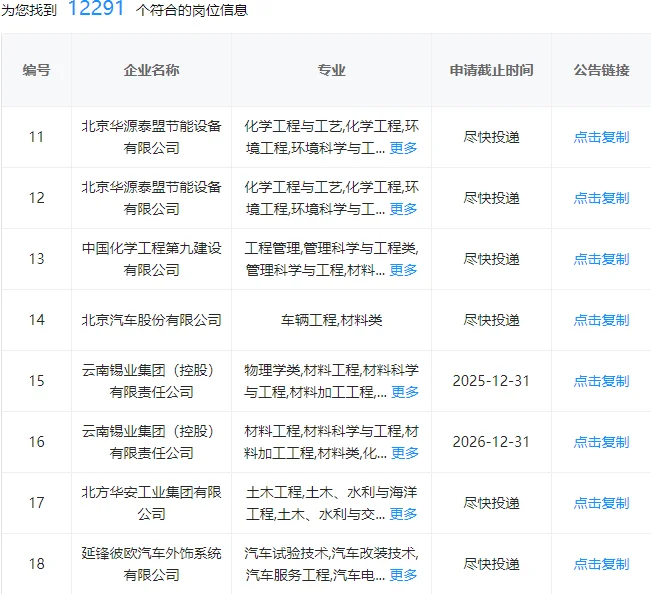651x594 pixels.
Task: Show 更多 majors in row 15
Action: [x=405, y=392]
